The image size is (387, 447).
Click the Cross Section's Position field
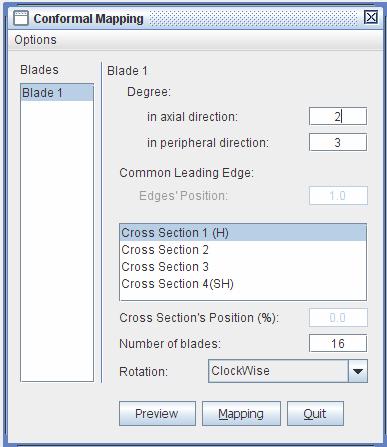pyautogui.click(x=338, y=318)
